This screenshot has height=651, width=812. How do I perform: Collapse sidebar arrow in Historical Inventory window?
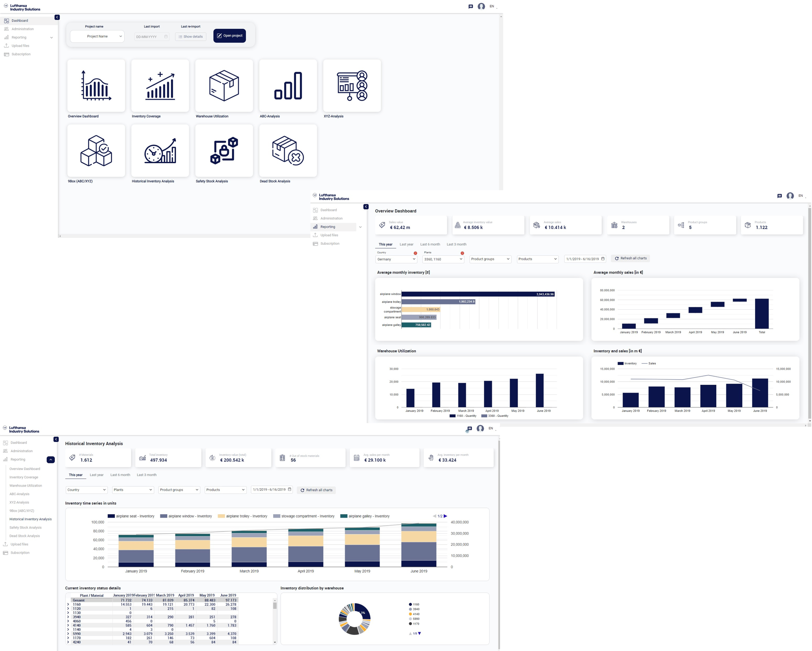click(56, 440)
